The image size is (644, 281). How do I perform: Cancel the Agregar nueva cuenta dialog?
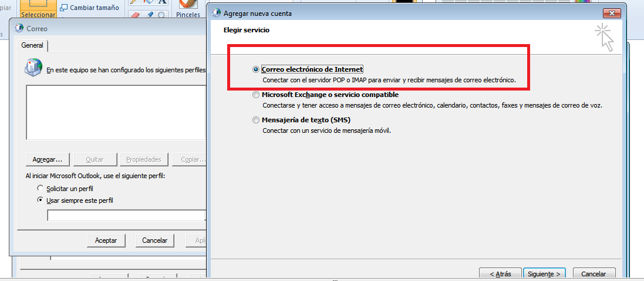click(594, 273)
